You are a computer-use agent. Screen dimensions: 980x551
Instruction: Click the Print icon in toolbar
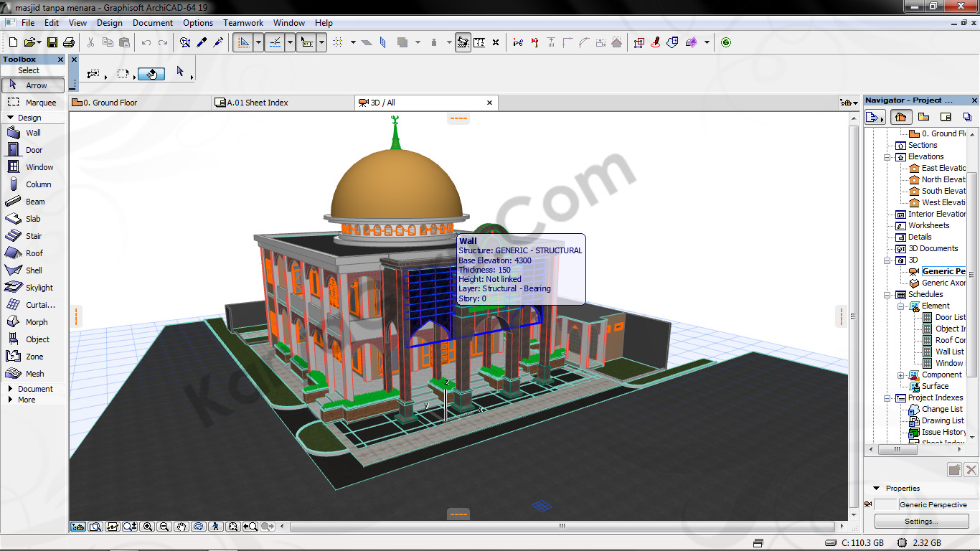(69, 43)
